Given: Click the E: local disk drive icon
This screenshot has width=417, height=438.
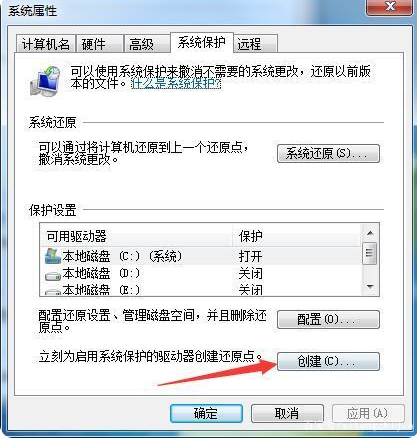Looking at the screenshot, I should coord(53,292).
